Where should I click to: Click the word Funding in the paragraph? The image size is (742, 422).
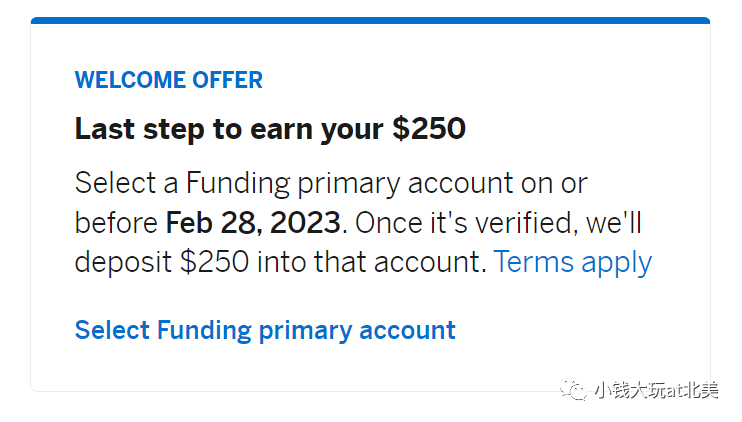(x=238, y=184)
